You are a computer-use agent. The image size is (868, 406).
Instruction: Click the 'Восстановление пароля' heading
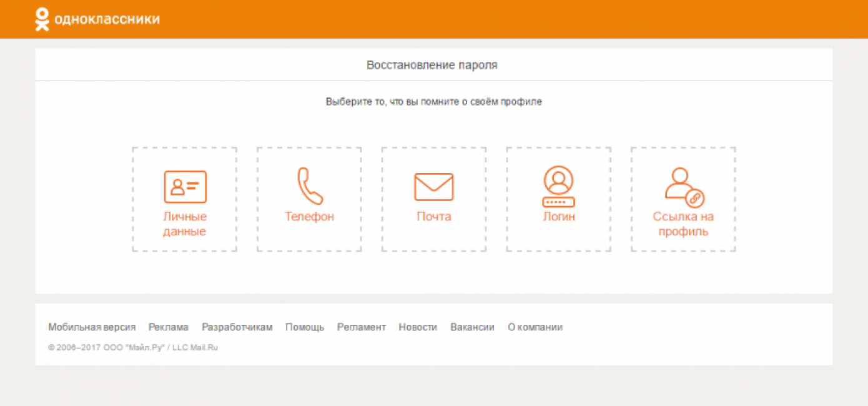pyautogui.click(x=432, y=65)
